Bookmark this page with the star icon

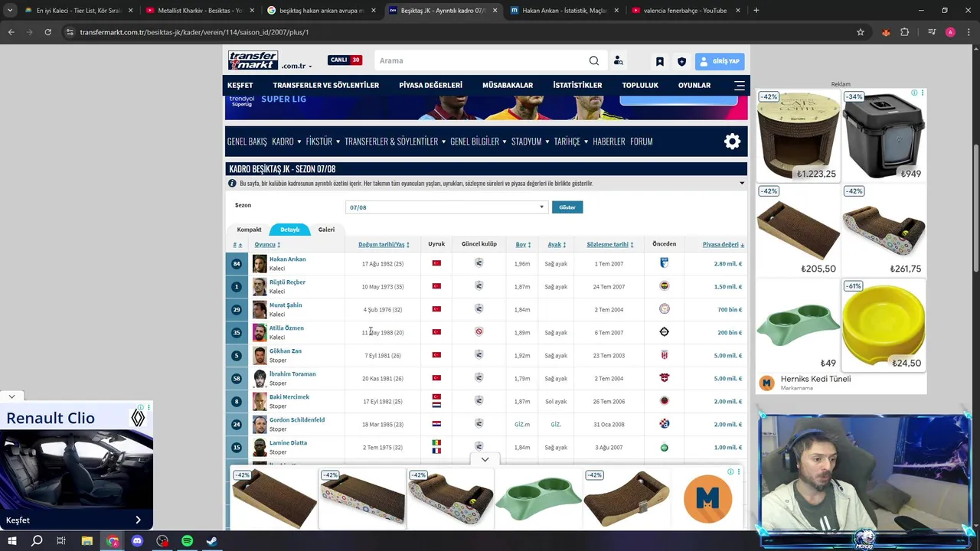[x=861, y=32]
